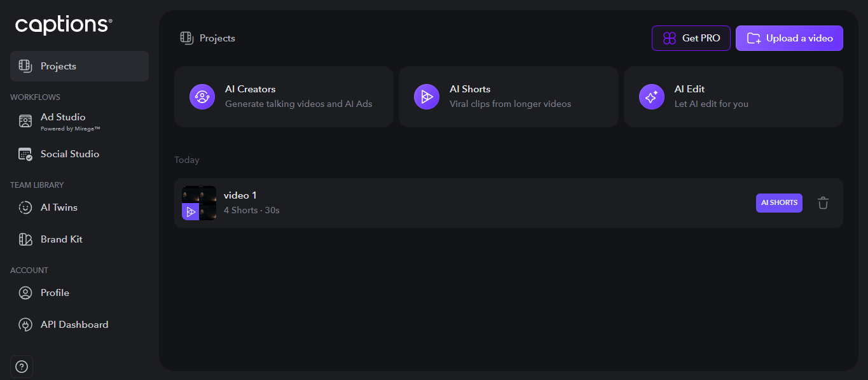Click the Brand Kit sidebar icon

click(x=25, y=239)
